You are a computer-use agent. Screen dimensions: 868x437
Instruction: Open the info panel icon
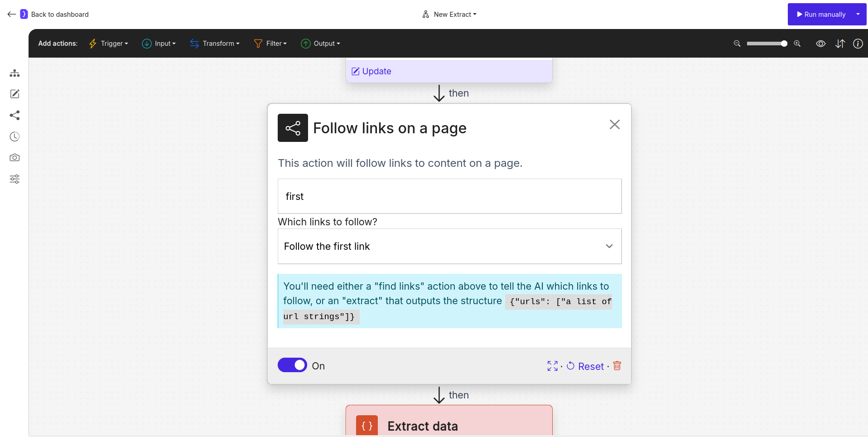click(858, 44)
